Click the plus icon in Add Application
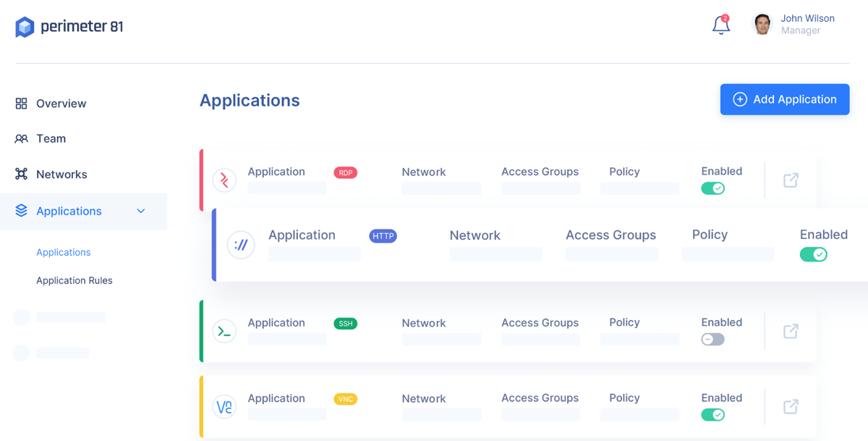The height and width of the screenshot is (441, 868). point(739,99)
